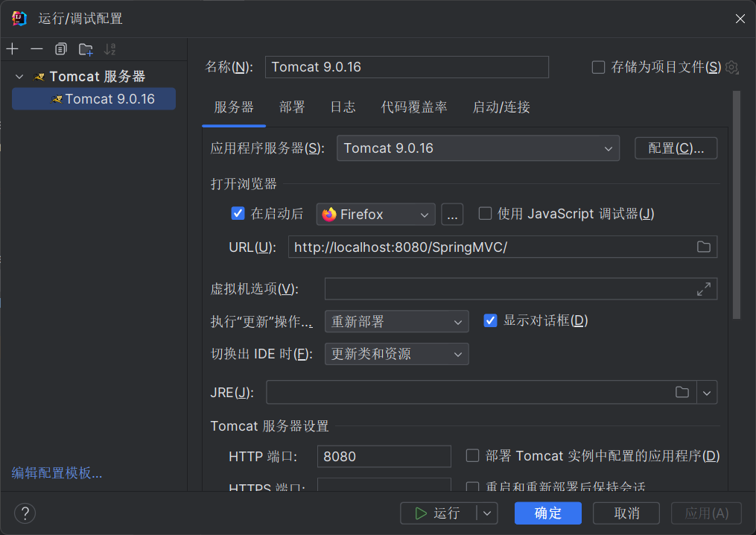Remove the configuration with minus icon
756x535 pixels.
point(36,48)
